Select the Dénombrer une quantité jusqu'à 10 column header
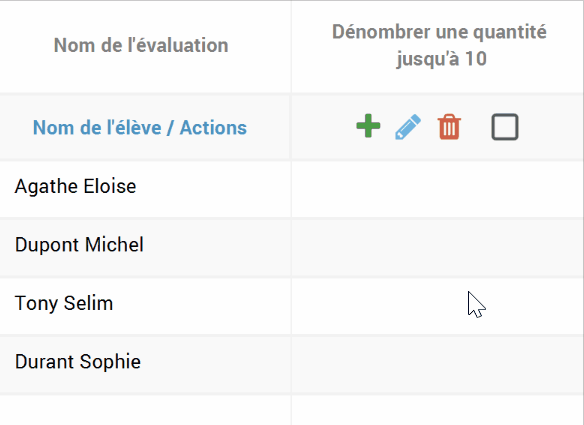Image resolution: width=584 pixels, height=425 pixels. pos(437,46)
